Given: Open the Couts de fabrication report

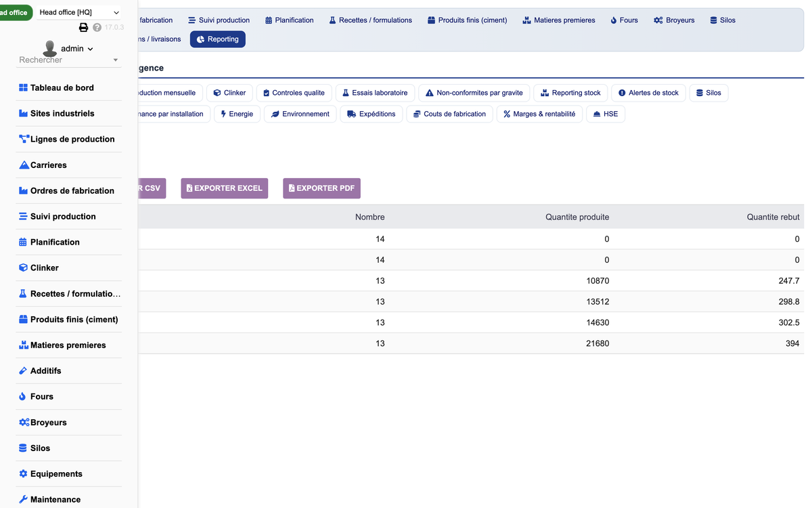Looking at the screenshot, I should coord(449,114).
